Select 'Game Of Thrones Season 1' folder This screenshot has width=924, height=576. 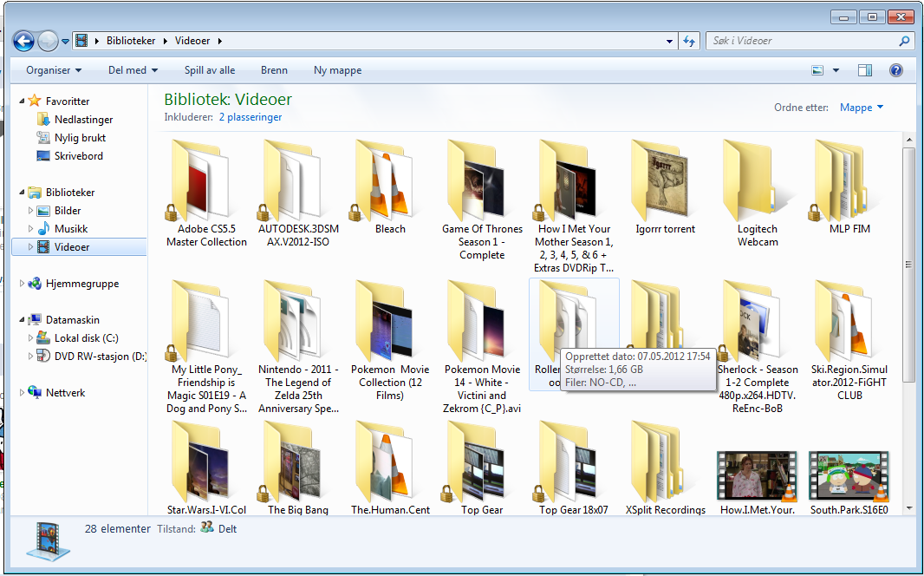point(482,200)
